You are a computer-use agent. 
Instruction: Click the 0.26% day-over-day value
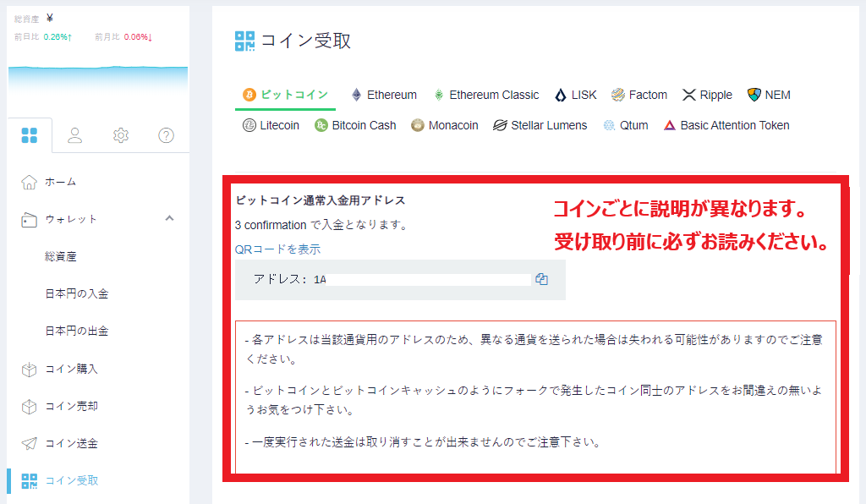coord(58,37)
